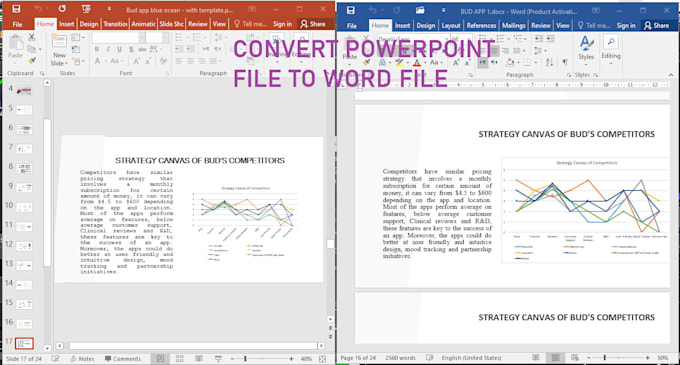Click English (United States) language in Word
The width and height of the screenshot is (680, 365).
(471, 358)
